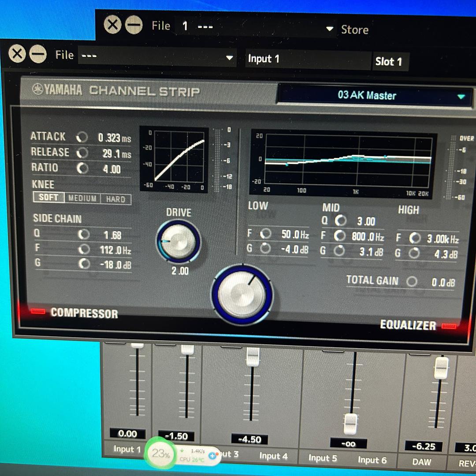
Task: Click the Mid band Q knob
Action: [341, 220]
